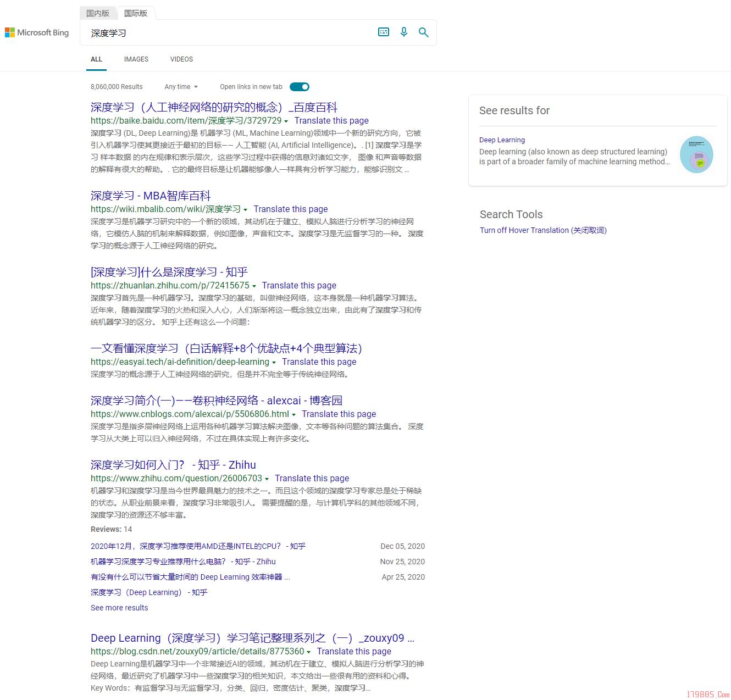Start voice search with the microphone icon
The image size is (731, 700).
[x=404, y=32]
